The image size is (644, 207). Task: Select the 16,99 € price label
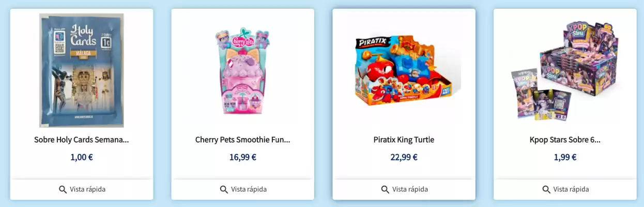click(x=243, y=157)
